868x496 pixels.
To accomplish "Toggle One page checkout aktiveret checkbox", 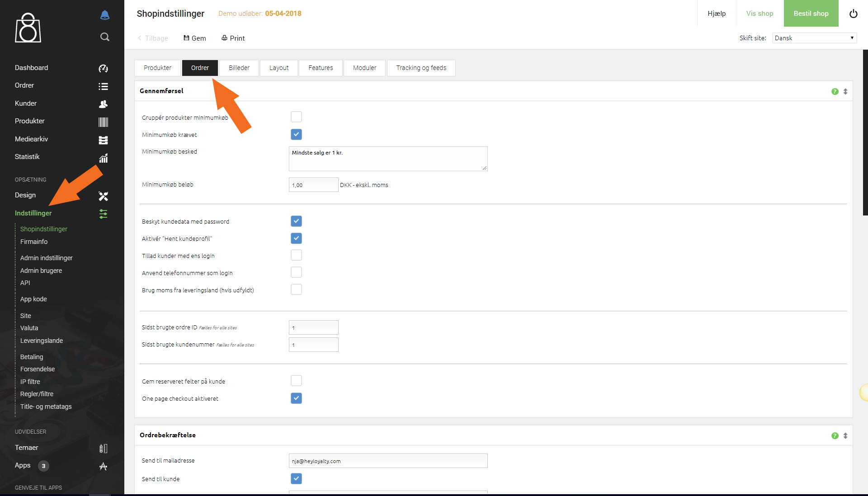I will pyautogui.click(x=296, y=398).
